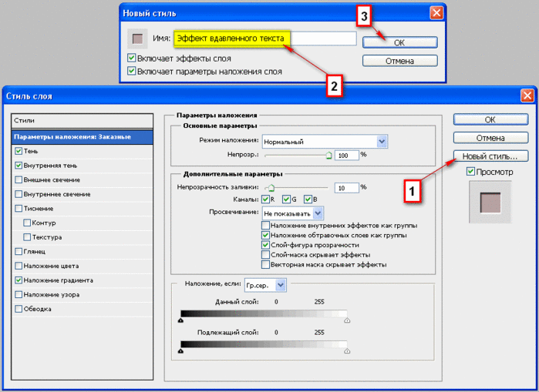The image size is (539, 392).
Task: Click the Новый стиль... button
Action: [x=490, y=156]
